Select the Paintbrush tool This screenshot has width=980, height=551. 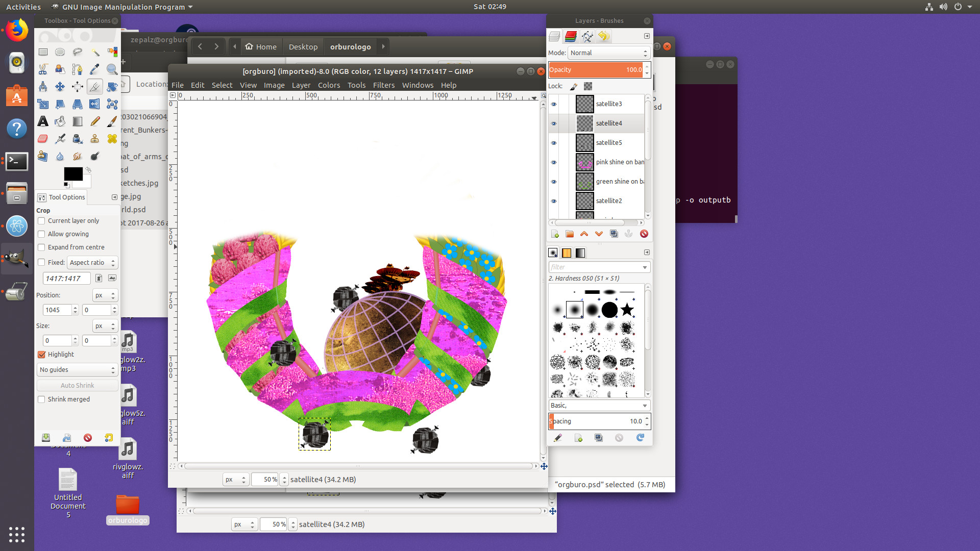(112, 121)
